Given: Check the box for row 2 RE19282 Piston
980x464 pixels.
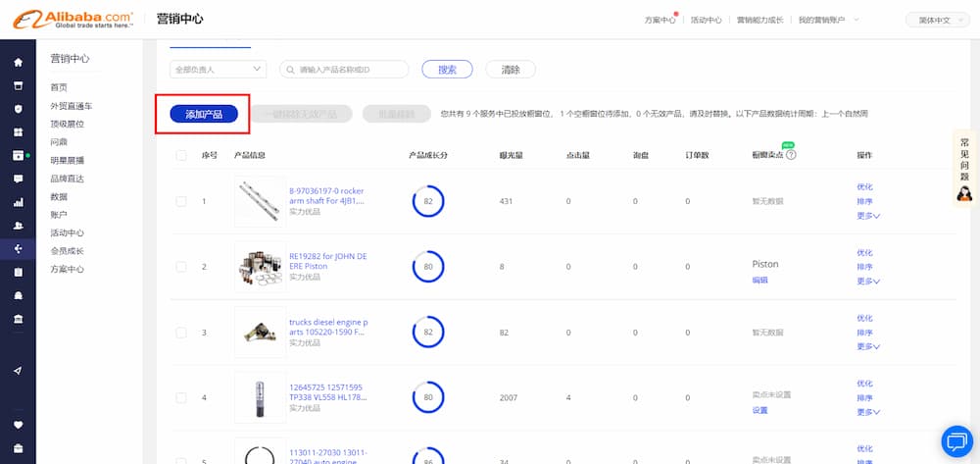Looking at the screenshot, I should [181, 267].
